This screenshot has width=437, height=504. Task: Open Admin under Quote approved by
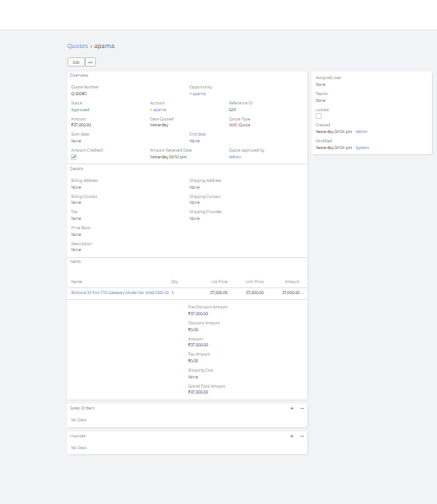point(235,157)
